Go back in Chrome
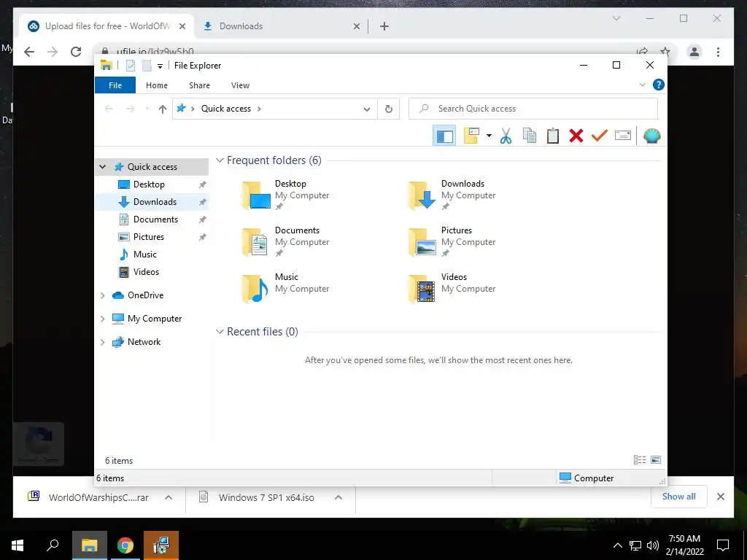Viewport: 747px width, 560px height. (x=29, y=52)
